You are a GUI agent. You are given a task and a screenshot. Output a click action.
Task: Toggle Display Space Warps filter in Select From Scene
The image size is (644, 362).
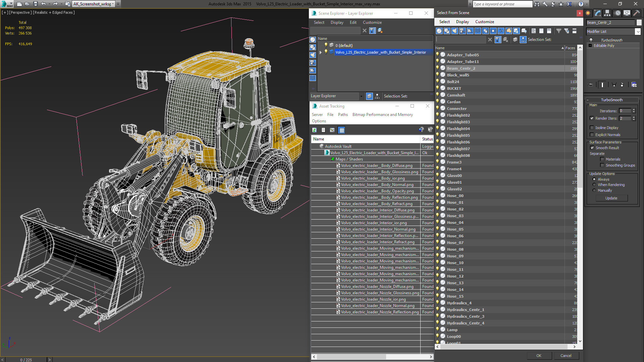[478, 31]
